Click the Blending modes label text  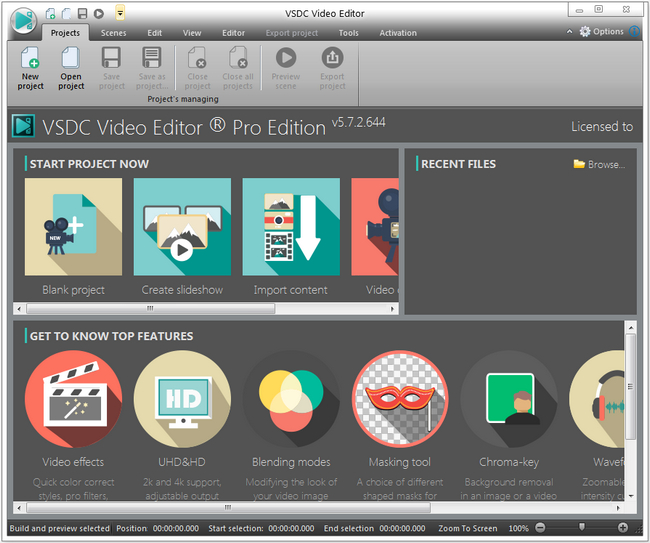291,462
